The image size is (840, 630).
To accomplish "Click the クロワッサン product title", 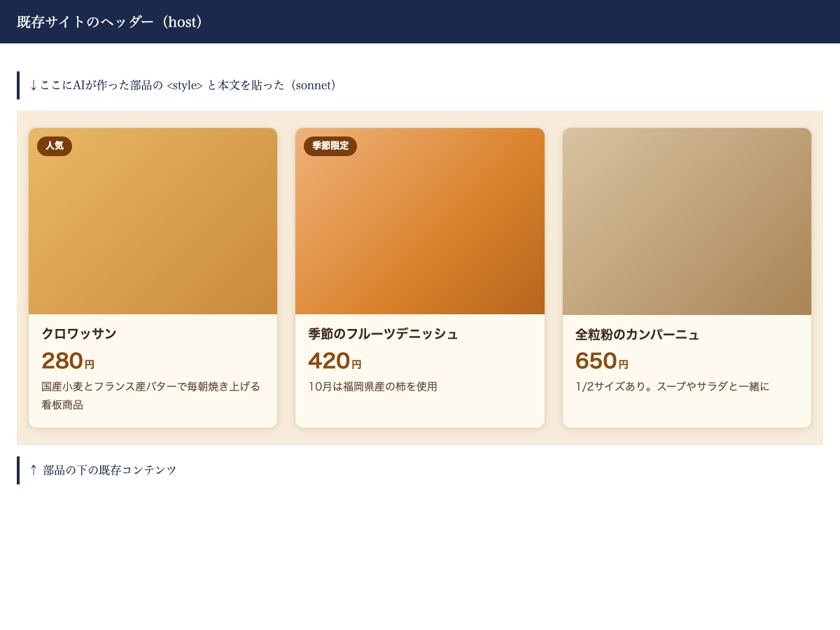I will coord(79,334).
